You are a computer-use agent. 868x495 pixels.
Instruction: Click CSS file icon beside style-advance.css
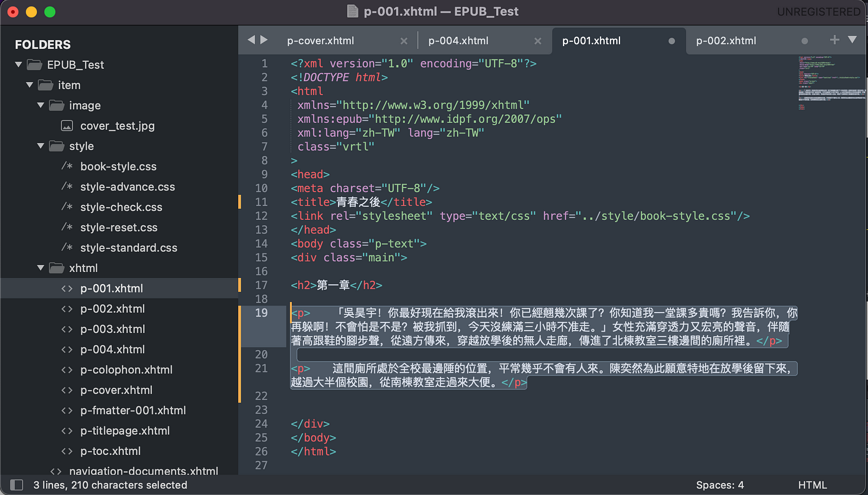(67, 186)
